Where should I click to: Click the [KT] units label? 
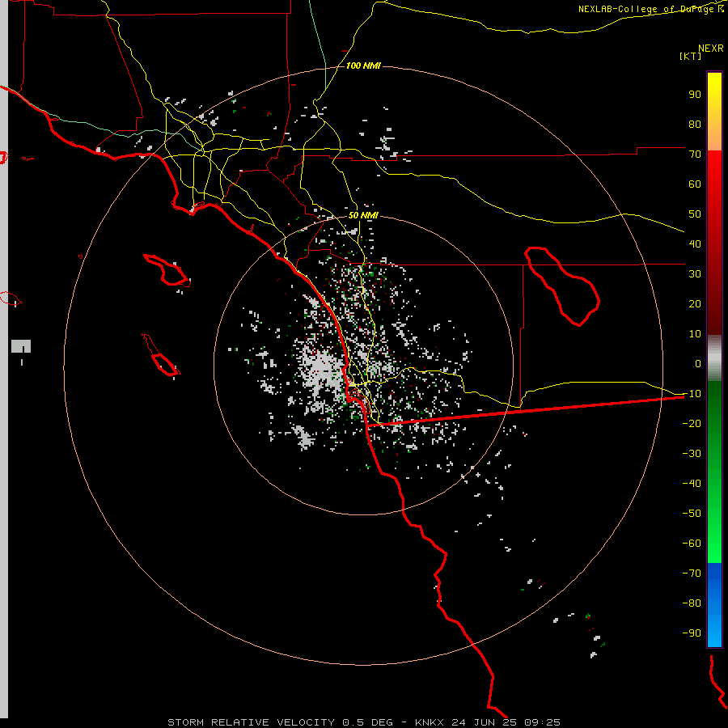pyautogui.click(x=691, y=56)
